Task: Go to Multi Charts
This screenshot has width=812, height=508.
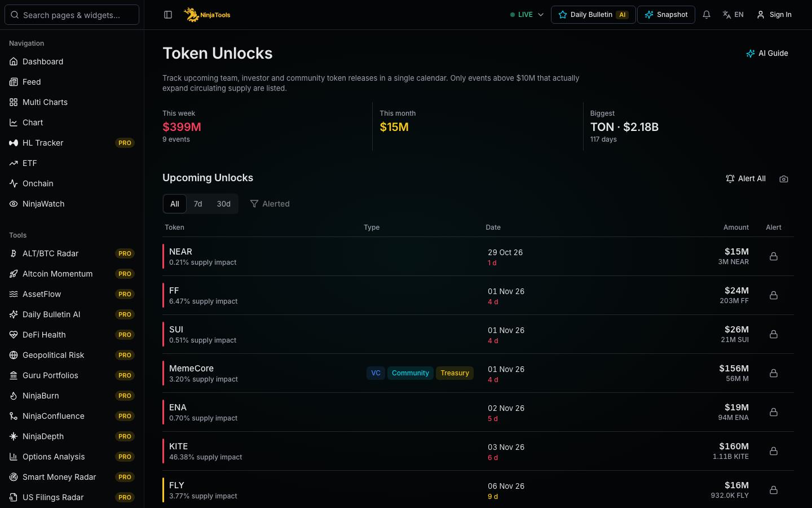Action: 72,102
